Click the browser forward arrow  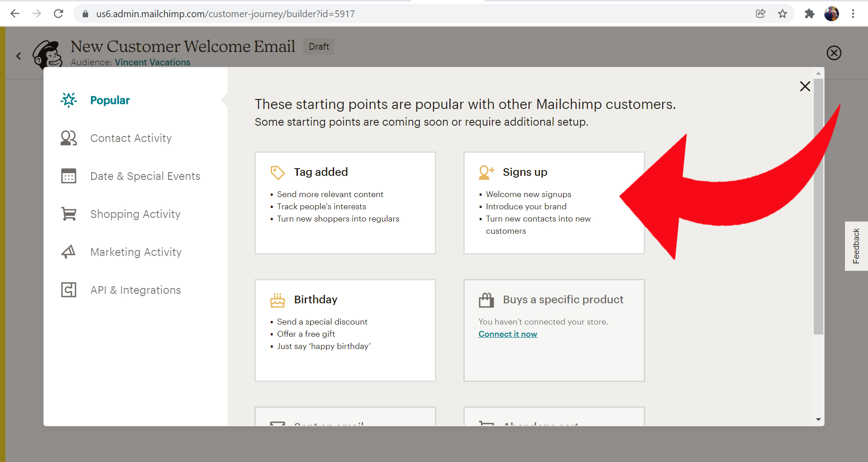37,14
